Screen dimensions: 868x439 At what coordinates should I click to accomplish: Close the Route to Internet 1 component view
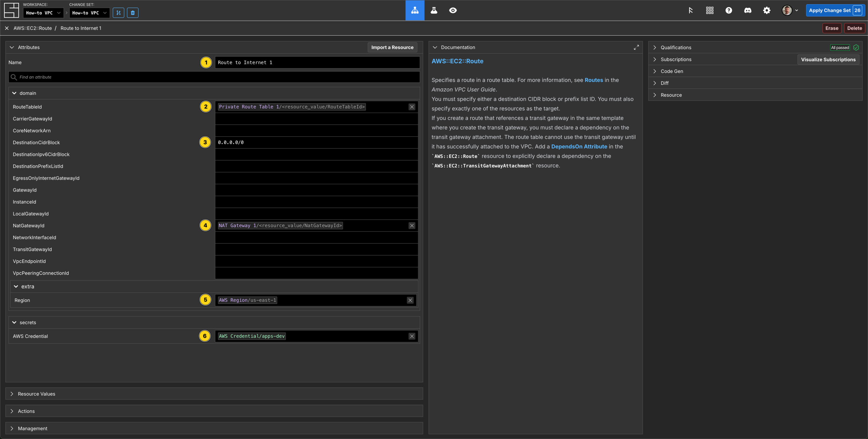[7, 28]
